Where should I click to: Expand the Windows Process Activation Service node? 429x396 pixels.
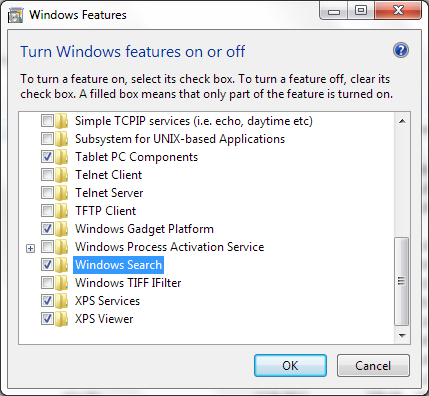[30, 248]
